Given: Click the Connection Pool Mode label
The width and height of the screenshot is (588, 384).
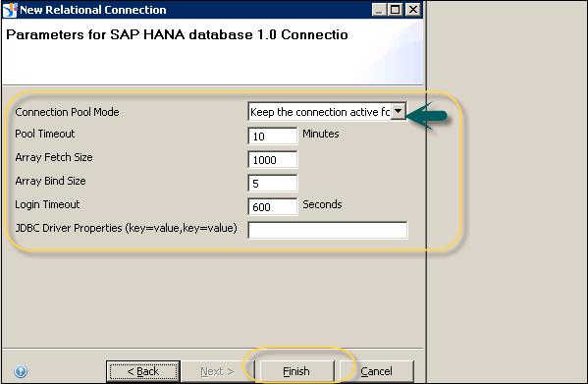Looking at the screenshot, I should coord(67,112).
